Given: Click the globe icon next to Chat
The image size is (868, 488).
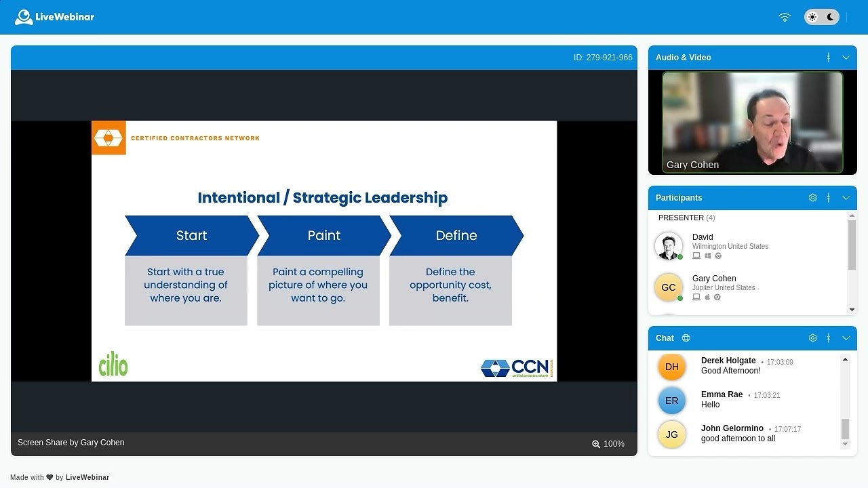Looking at the screenshot, I should click(x=686, y=338).
